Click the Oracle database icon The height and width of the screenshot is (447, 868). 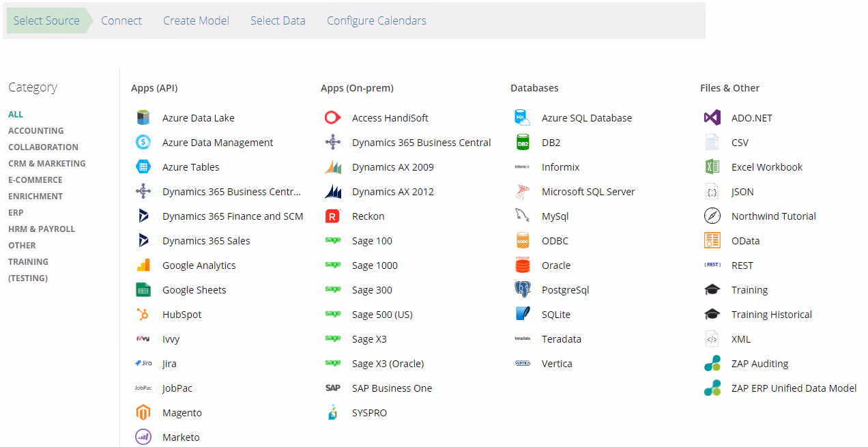click(523, 265)
